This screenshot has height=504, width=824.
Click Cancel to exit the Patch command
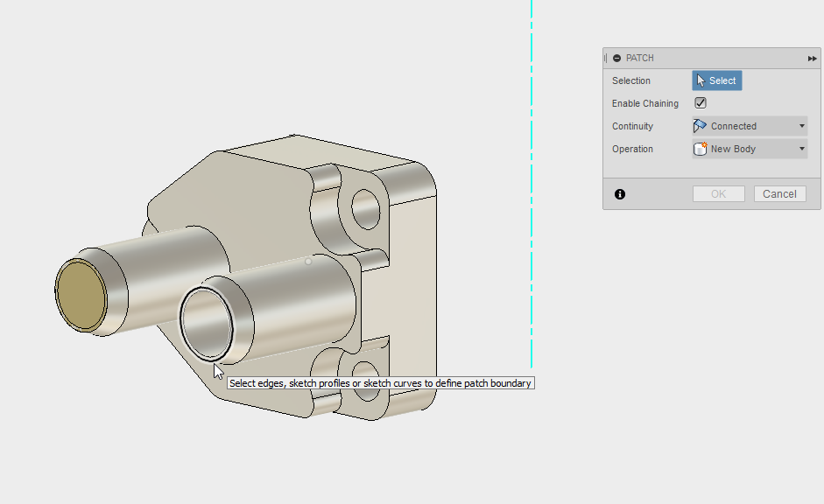point(778,193)
